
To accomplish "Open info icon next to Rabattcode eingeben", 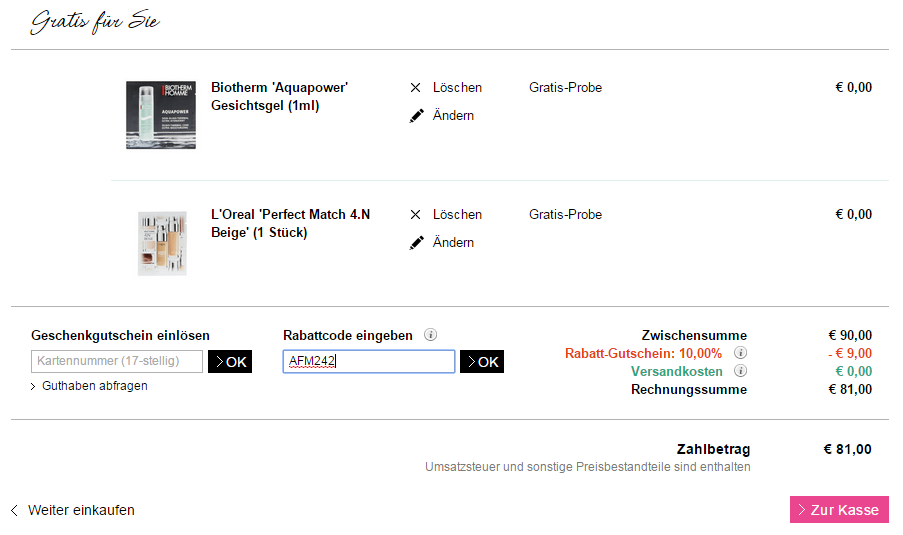I will click(x=430, y=335).
